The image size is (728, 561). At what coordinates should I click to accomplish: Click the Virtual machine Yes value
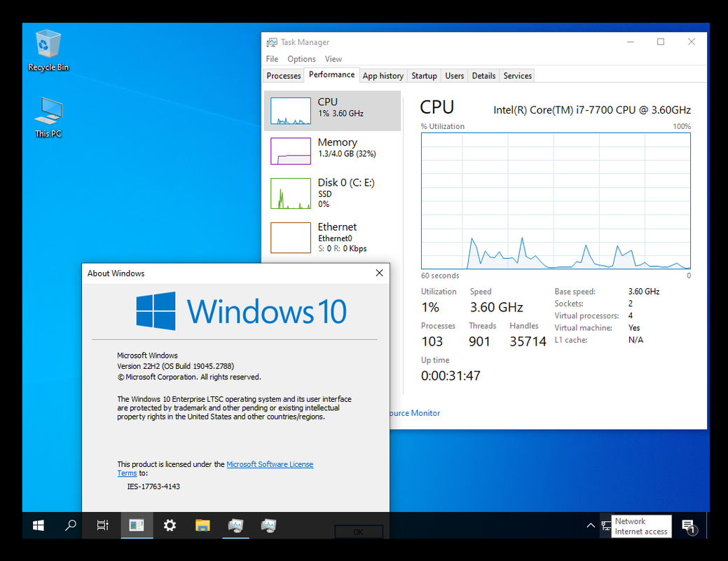[x=634, y=327]
